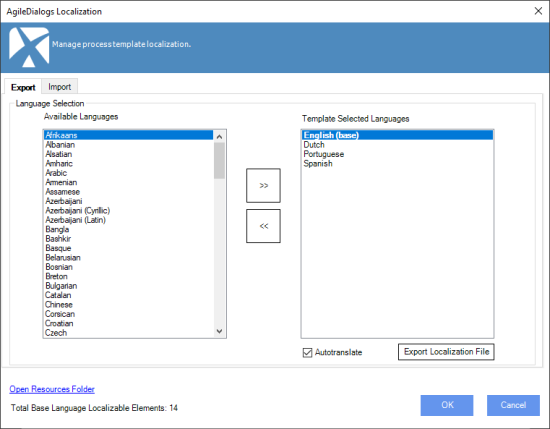Select Albanian in Available Languages
550x429 pixels.
129,145
